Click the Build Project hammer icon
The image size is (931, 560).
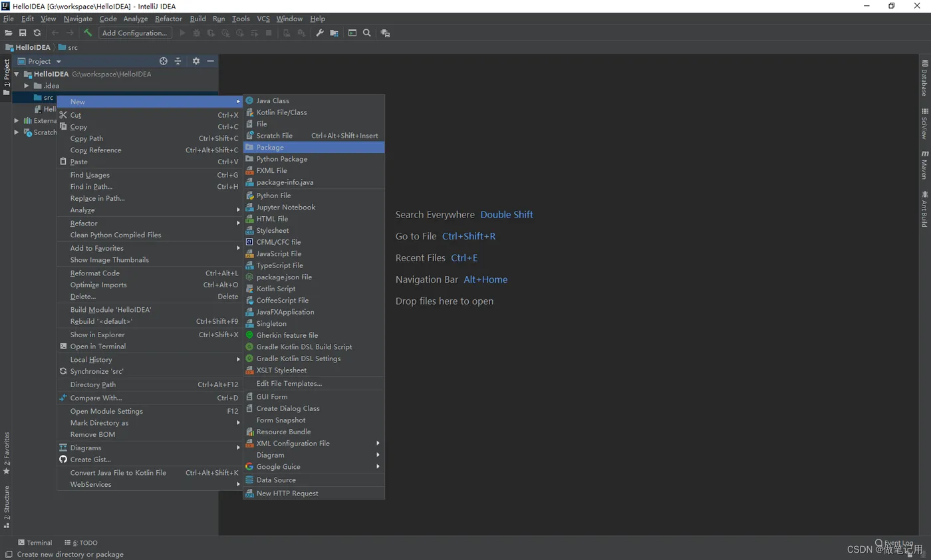88,33
